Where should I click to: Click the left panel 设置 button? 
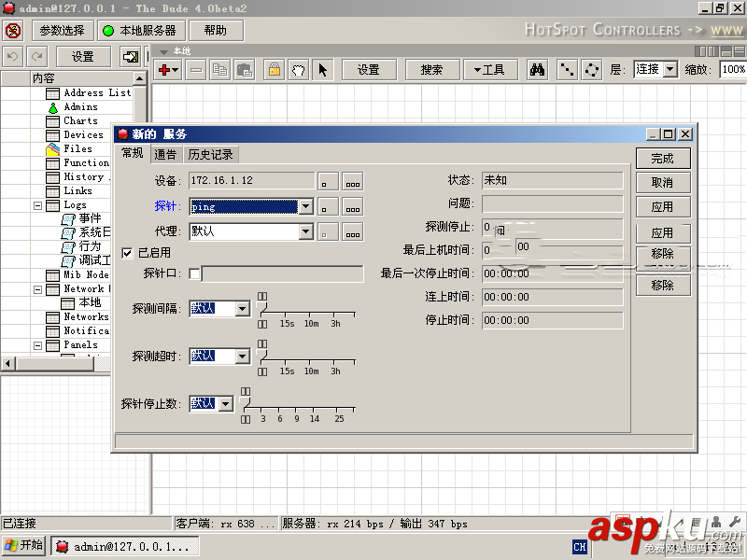(x=83, y=57)
